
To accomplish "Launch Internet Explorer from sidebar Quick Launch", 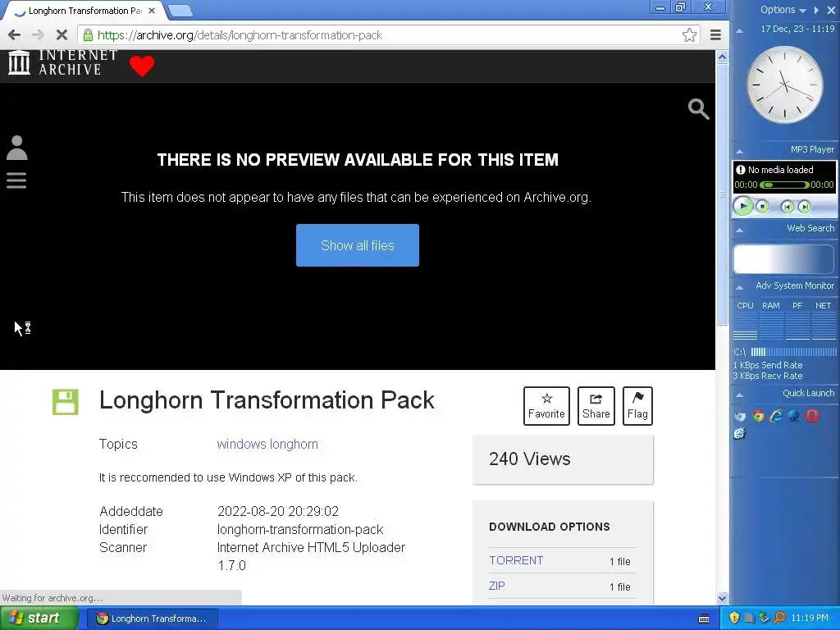I will point(776,416).
